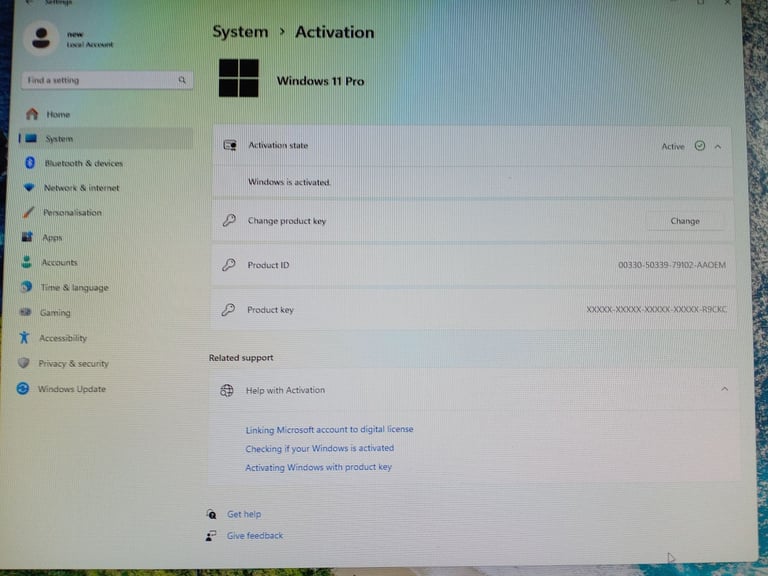
Task: Click the Help with Activation globe icon
Action: pyautogui.click(x=226, y=390)
